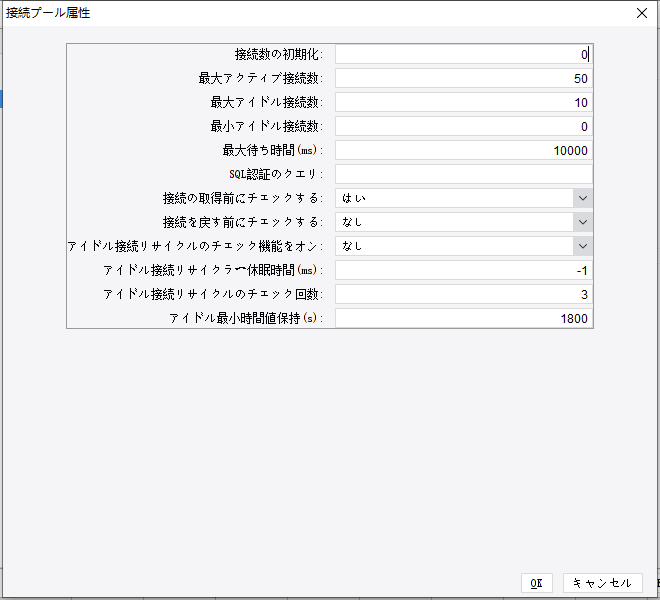Click the 接続の取得前にチェックする label
The height and width of the screenshot is (600, 660).
tap(243, 198)
